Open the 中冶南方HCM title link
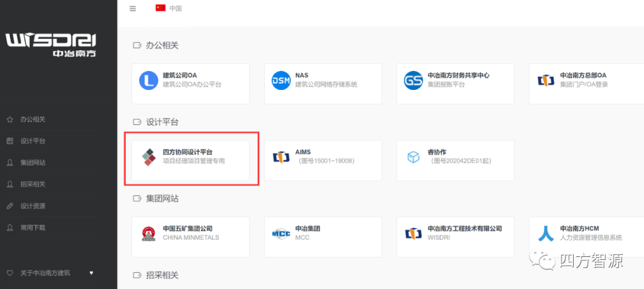 pyautogui.click(x=580, y=229)
